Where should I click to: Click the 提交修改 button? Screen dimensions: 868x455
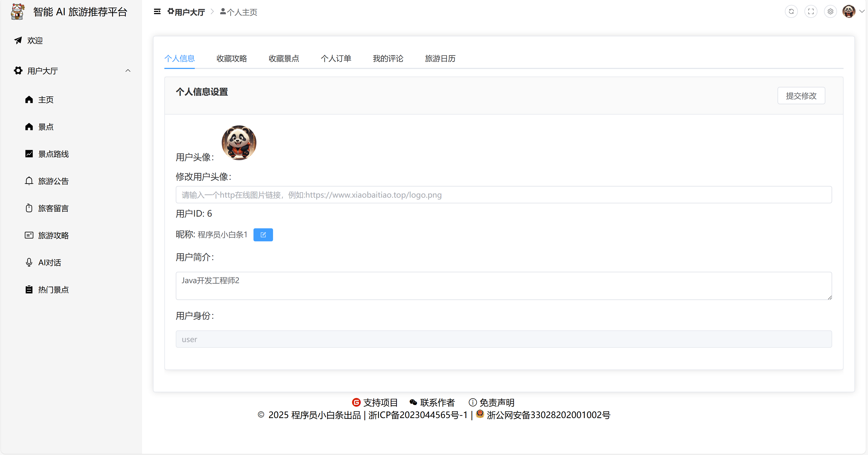tap(801, 96)
